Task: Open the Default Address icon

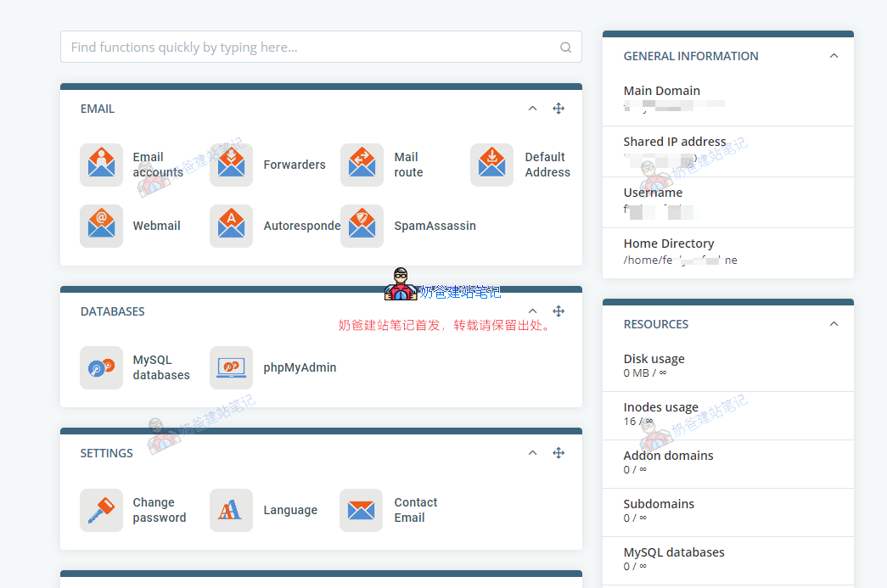Action: click(x=491, y=165)
